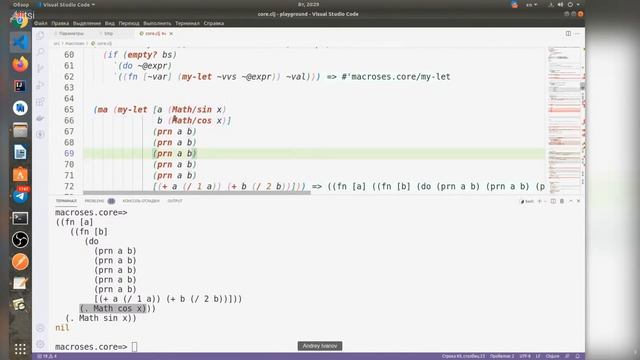Open the Переход menu
This screenshot has height=360, width=640.
pyautogui.click(x=129, y=23)
